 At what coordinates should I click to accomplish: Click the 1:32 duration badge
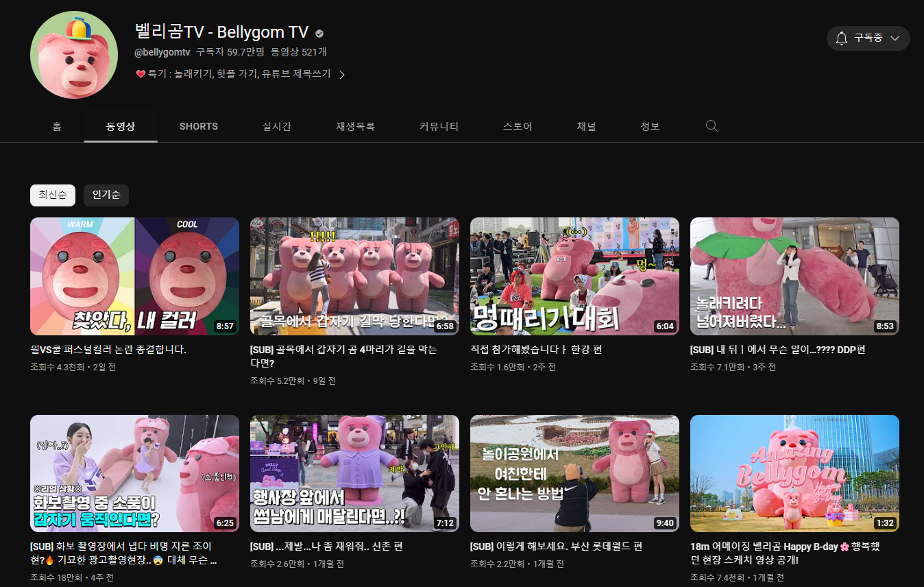(x=885, y=523)
